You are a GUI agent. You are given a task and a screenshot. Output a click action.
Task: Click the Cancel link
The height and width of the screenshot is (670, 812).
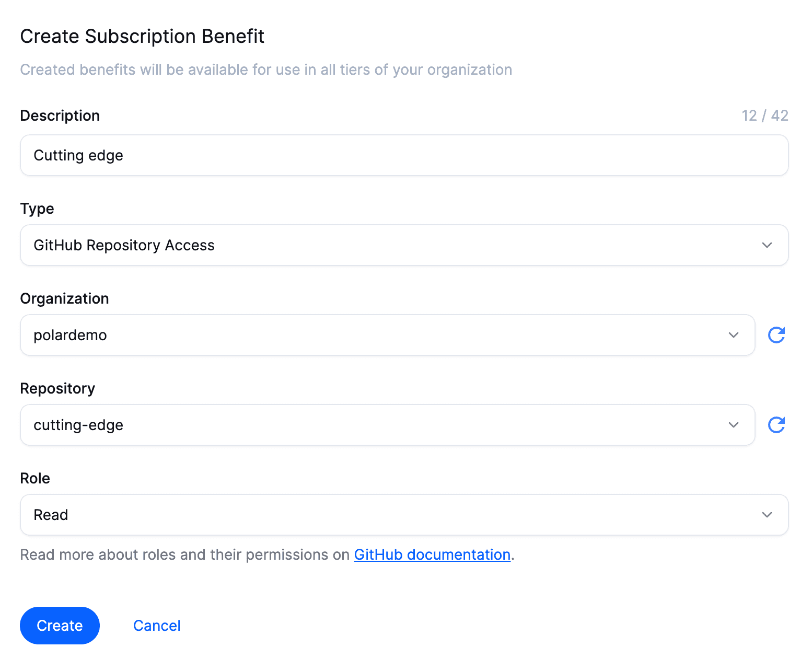point(157,626)
